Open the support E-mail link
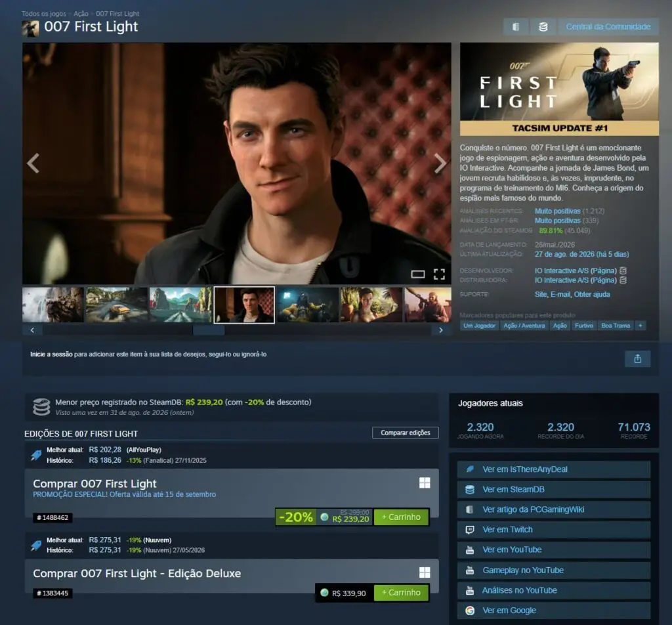The height and width of the screenshot is (625, 672). (560, 294)
